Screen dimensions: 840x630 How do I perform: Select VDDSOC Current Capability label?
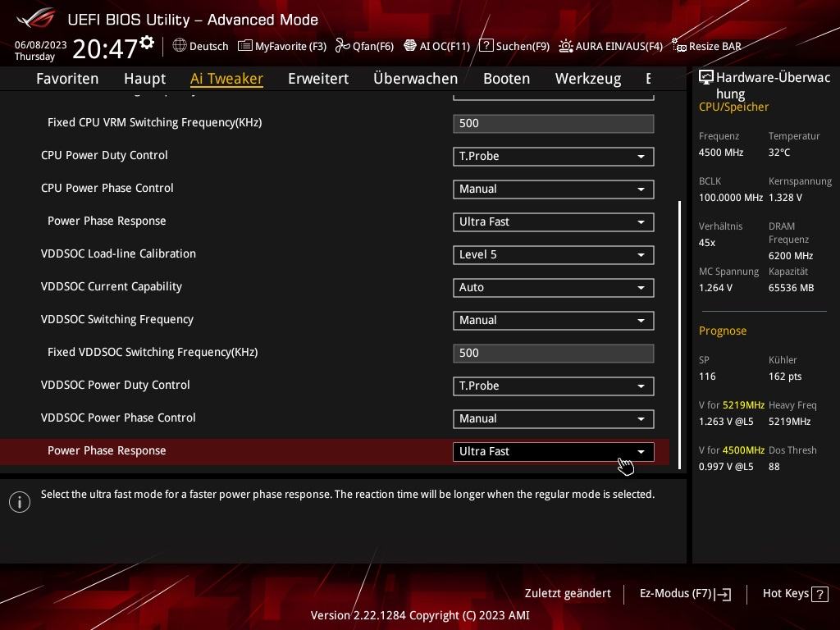pos(112,286)
